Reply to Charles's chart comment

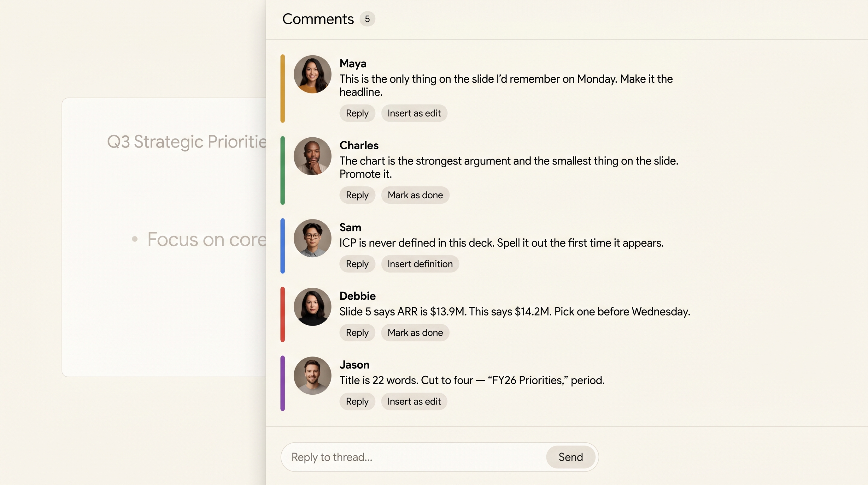coord(357,195)
